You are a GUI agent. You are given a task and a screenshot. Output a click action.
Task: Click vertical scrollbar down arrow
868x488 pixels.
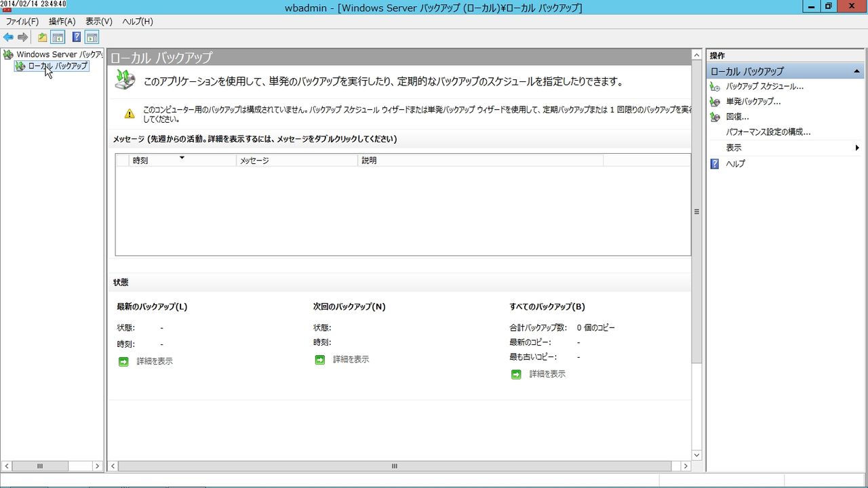coord(696,455)
